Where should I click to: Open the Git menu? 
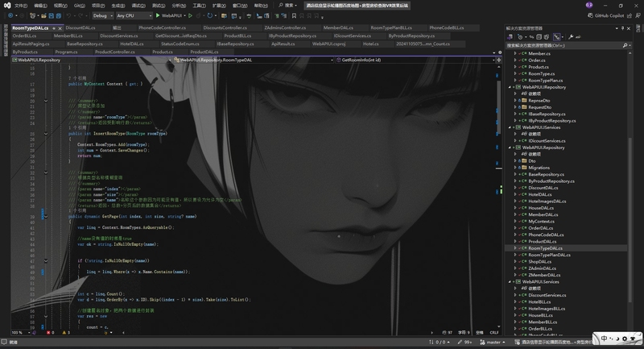click(79, 6)
